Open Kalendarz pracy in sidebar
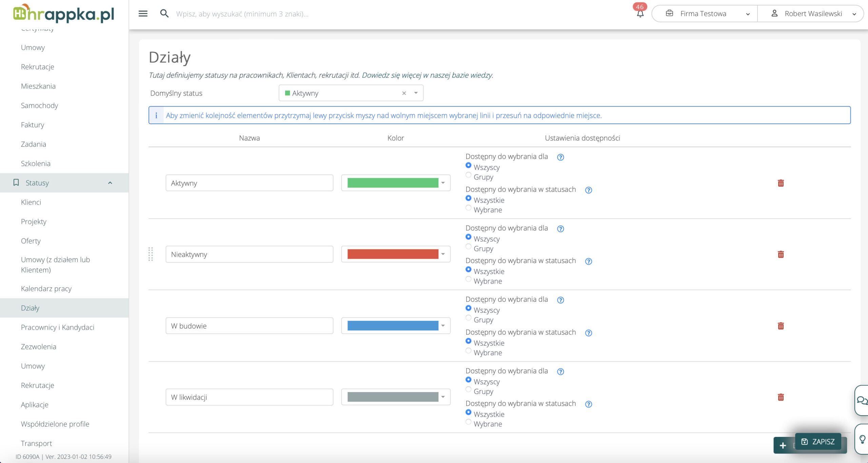This screenshot has height=463, width=868. coord(46,289)
